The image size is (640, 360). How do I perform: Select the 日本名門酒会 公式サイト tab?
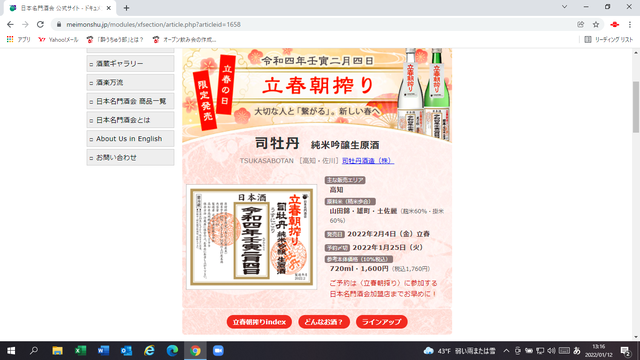coord(60,8)
